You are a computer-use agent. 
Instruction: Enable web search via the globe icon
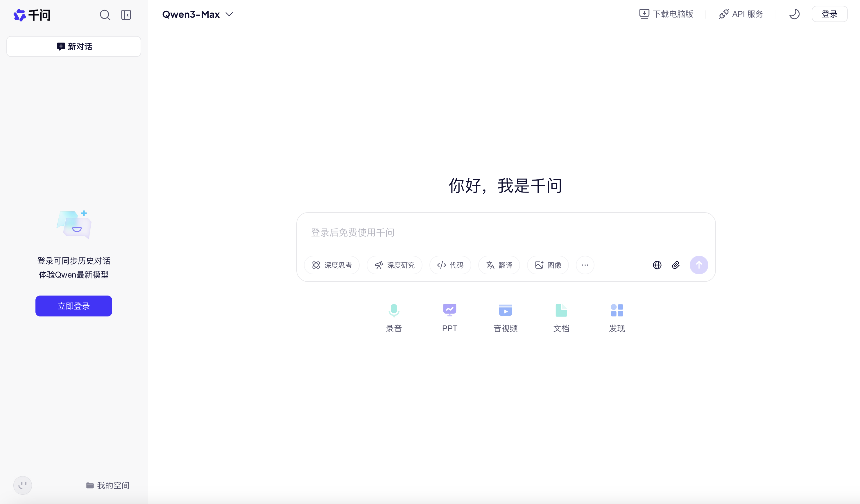[657, 265]
